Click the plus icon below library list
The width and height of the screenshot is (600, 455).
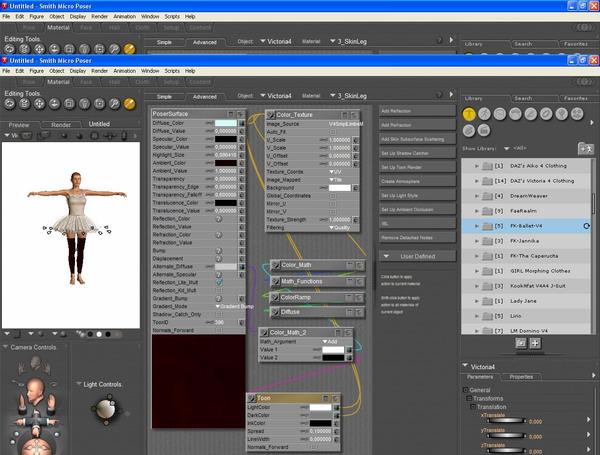pos(535,343)
